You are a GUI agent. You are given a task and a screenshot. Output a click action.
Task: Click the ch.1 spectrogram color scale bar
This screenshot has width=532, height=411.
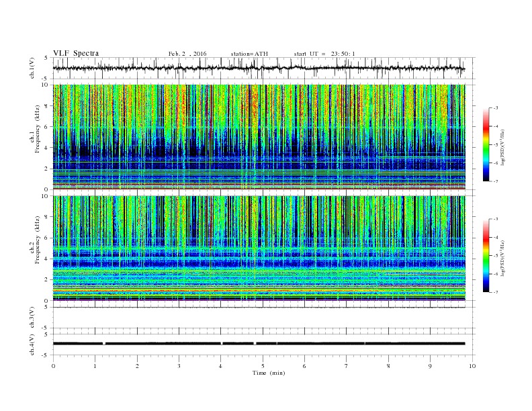(486, 144)
